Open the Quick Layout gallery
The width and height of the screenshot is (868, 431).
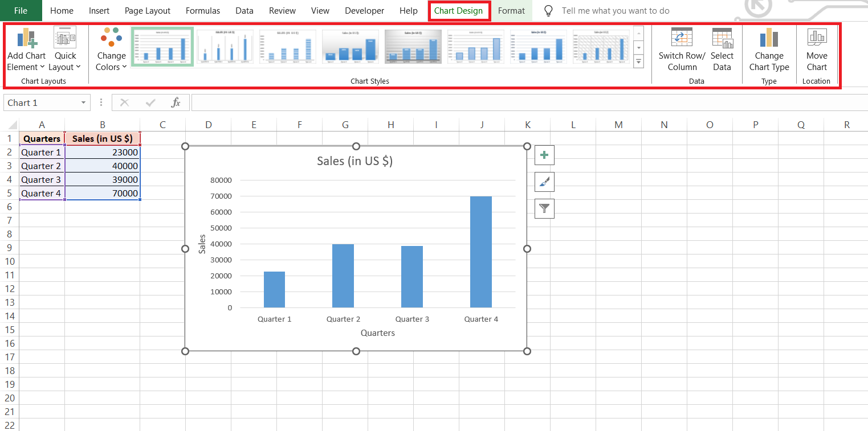pos(65,50)
